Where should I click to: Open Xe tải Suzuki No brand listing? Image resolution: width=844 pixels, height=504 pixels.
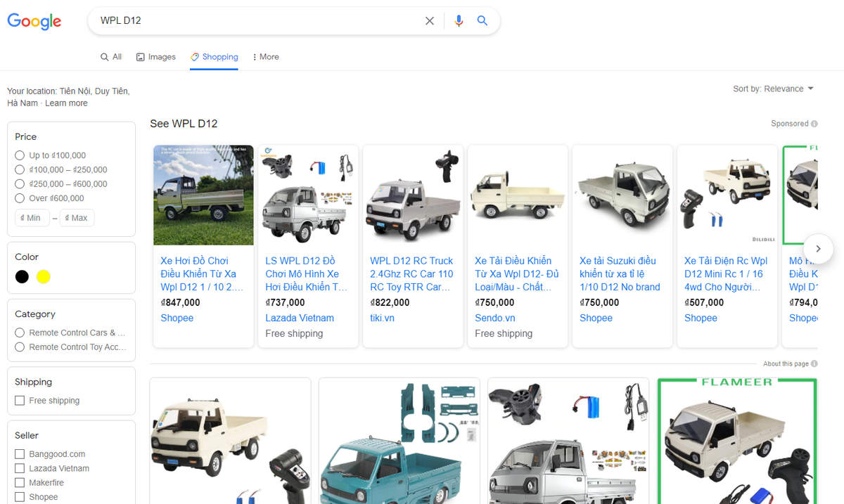[x=621, y=274]
